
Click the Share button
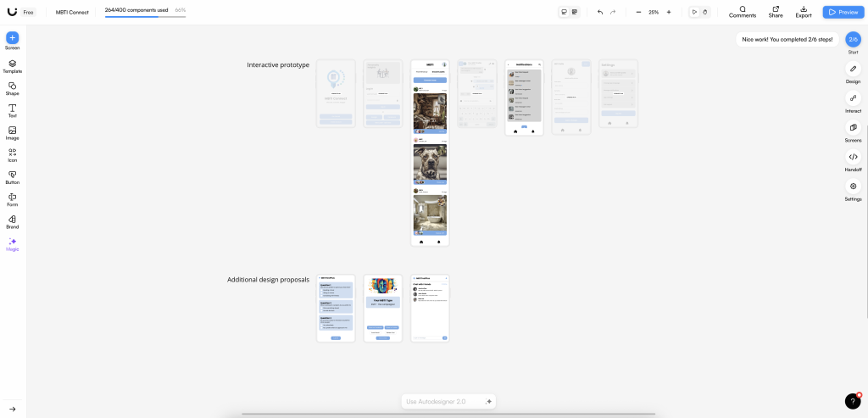[x=776, y=12]
